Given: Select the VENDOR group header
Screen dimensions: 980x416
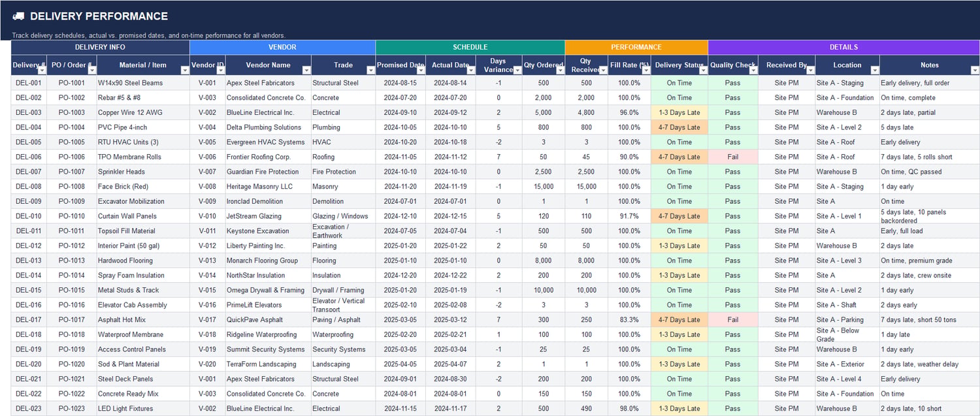Looking at the screenshot, I should point(282,47).
